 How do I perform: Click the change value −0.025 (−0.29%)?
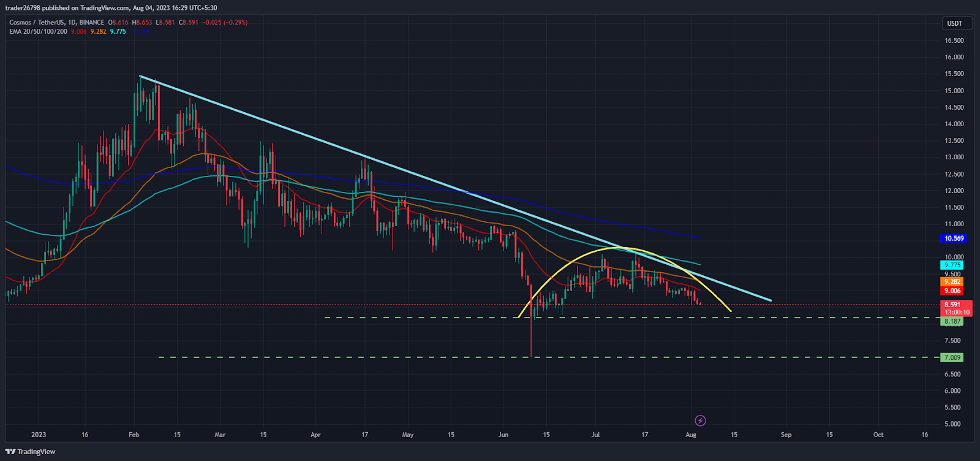point(226,22)
